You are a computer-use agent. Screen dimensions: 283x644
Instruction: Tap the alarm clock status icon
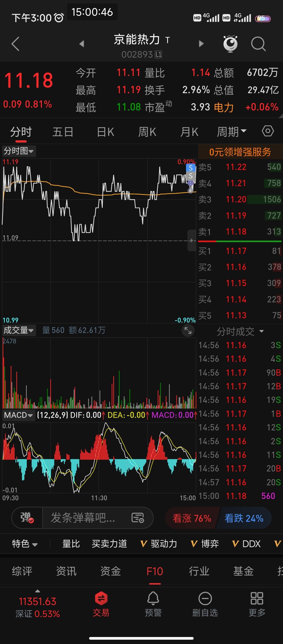59,18
